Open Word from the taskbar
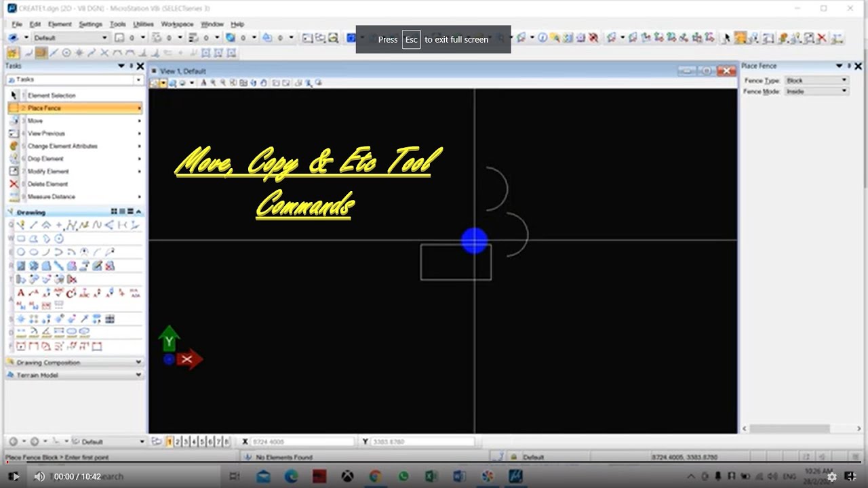This screenshot has height=488, width=868. [x=459, y=476]
